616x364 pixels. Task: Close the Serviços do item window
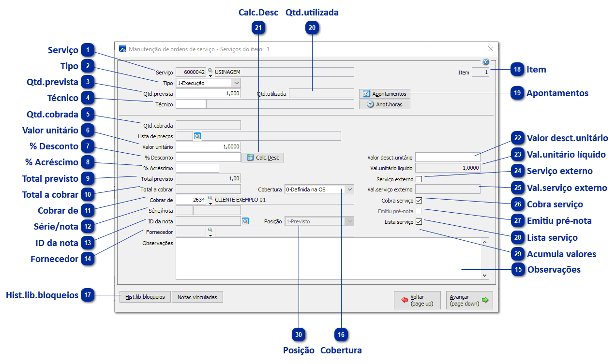[491, 49]
